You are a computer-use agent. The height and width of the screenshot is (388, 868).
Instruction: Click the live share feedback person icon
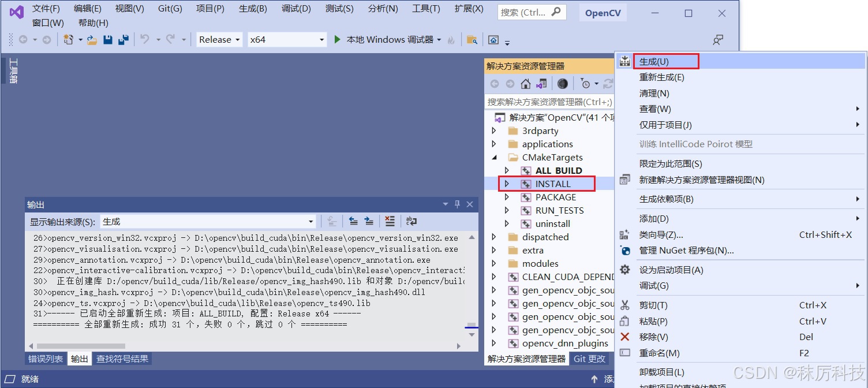pyautogui.click(x=718, y=39)
